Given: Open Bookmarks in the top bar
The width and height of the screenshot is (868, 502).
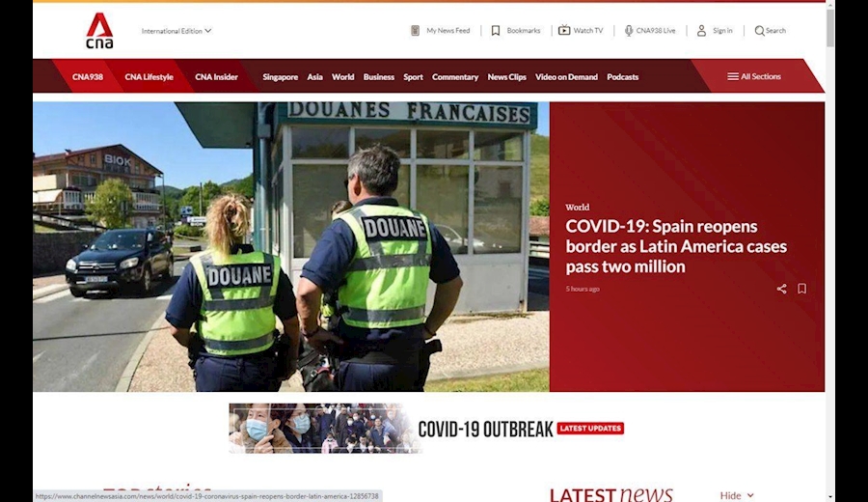Looking at the screenshot, I should click(496, 31).
